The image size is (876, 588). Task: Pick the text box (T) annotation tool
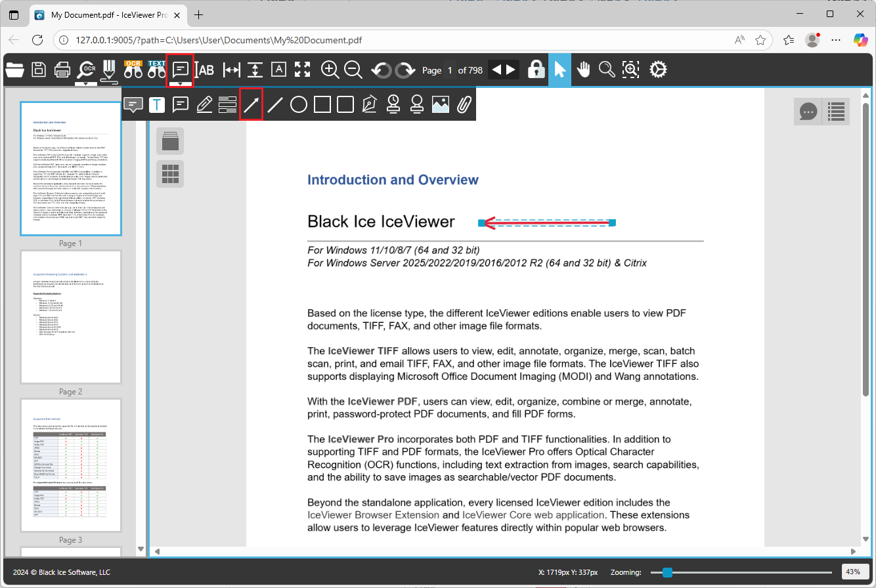pos(157,104)
